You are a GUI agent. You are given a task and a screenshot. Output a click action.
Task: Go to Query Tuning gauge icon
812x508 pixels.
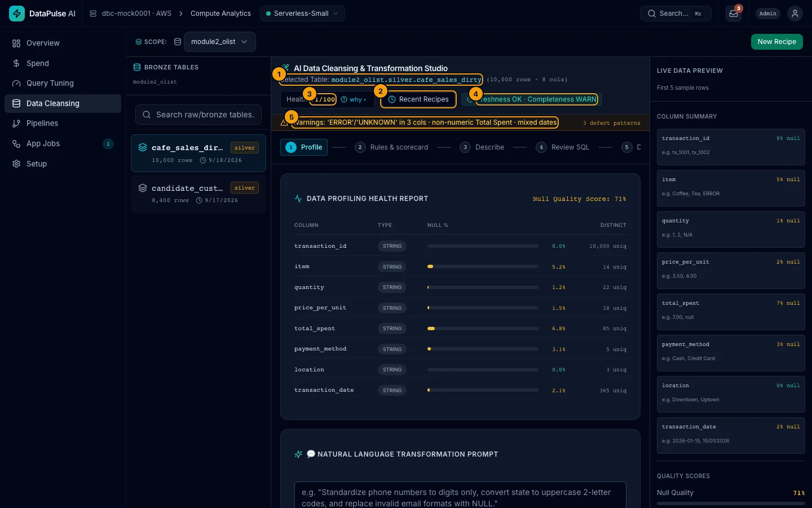pos(16,84)
